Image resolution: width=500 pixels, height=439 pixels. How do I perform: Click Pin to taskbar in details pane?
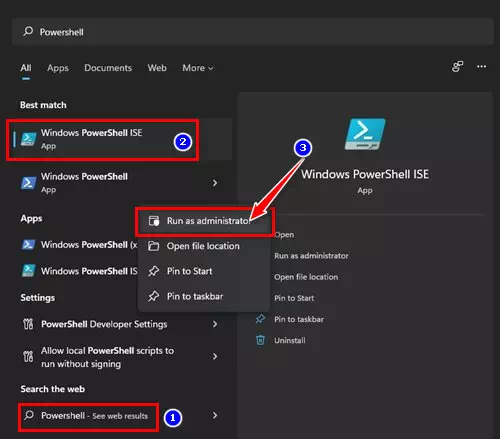[299, 319]
